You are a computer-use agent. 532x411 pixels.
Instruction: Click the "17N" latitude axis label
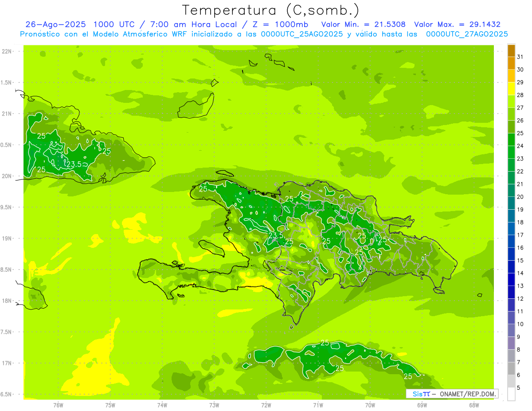click(x=7, y=364)
